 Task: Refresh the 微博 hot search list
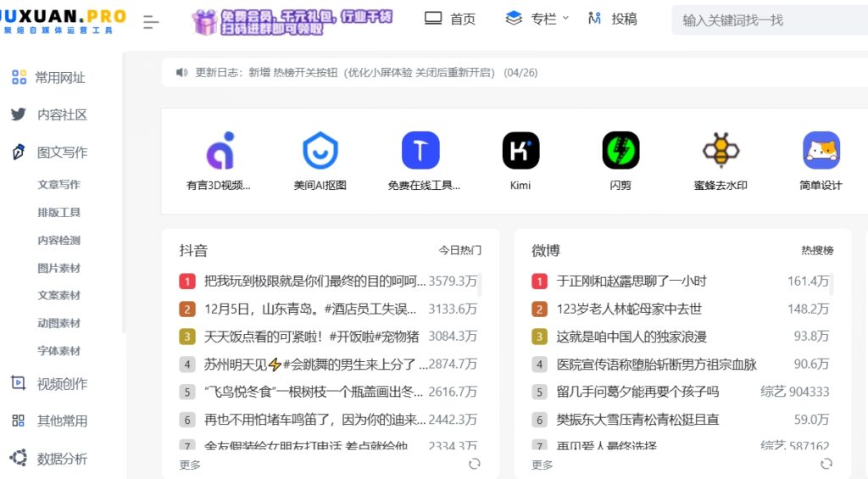pos(826,464)
